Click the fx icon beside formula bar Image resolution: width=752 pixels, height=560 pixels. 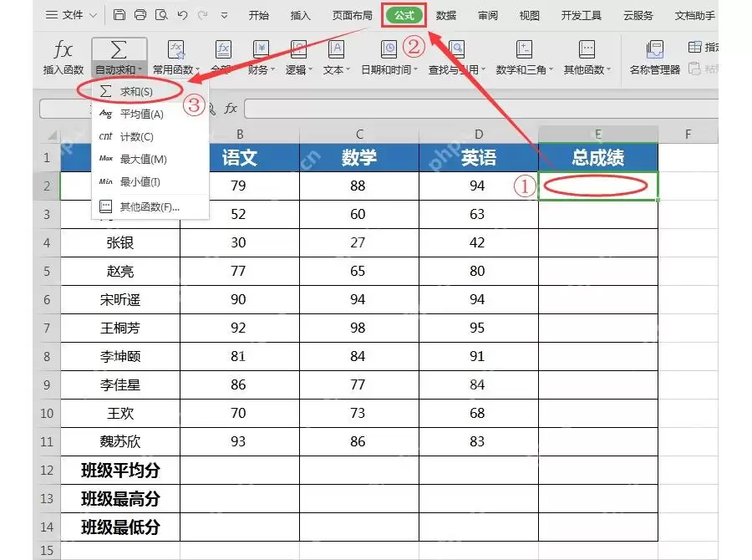click(231, 109)
